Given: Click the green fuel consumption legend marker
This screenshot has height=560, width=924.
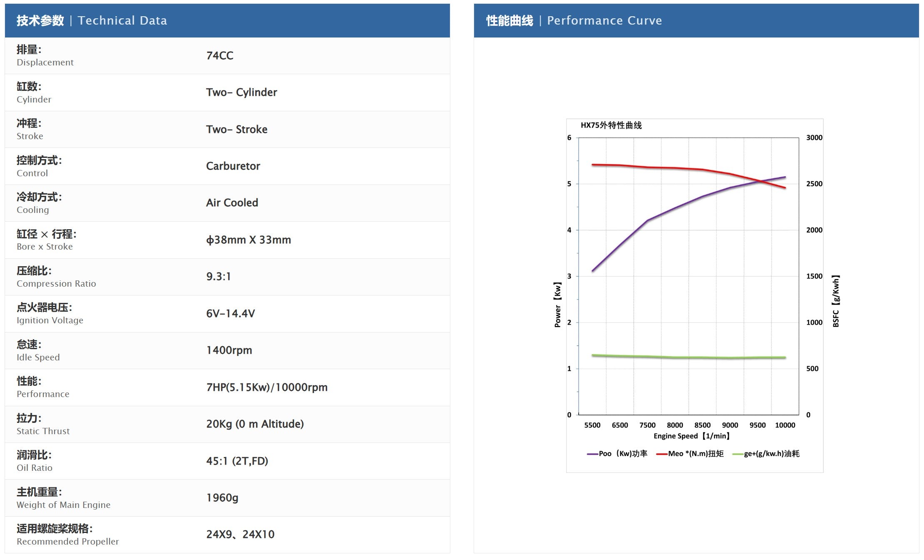Looking at the screenshot, I should point(738,454).
